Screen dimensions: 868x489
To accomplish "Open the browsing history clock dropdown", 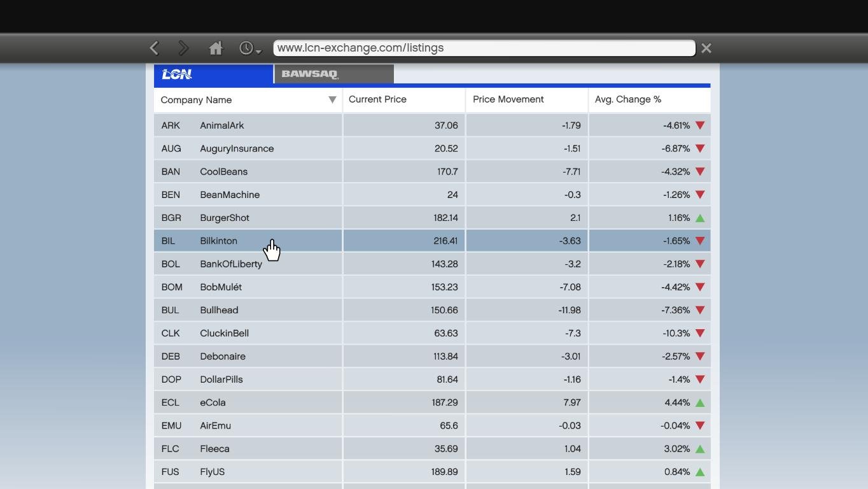I will [250, 48].
